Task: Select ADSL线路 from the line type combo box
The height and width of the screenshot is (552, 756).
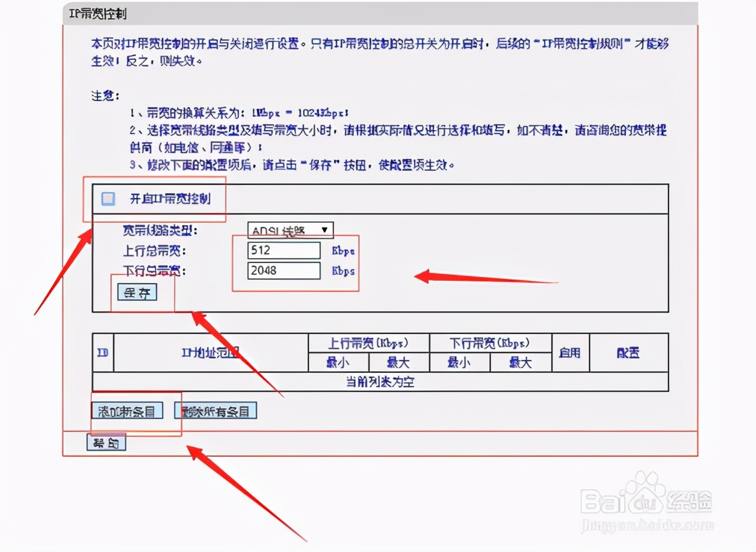Action: pos(289,230)
